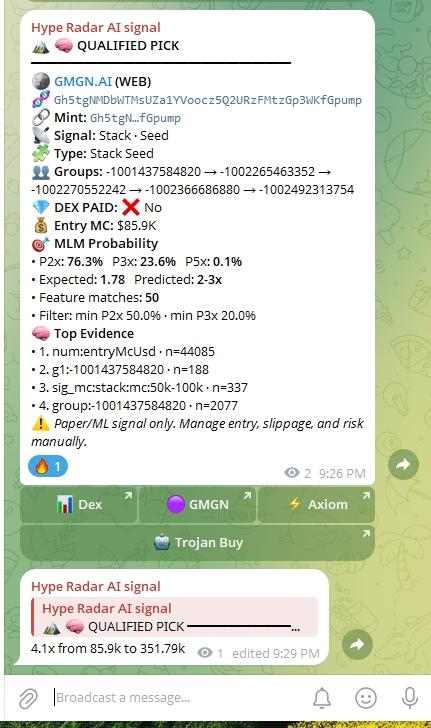This screenshot has width=431, height=728.
Task: Open the Dex chart button
Action: point(78,505)
